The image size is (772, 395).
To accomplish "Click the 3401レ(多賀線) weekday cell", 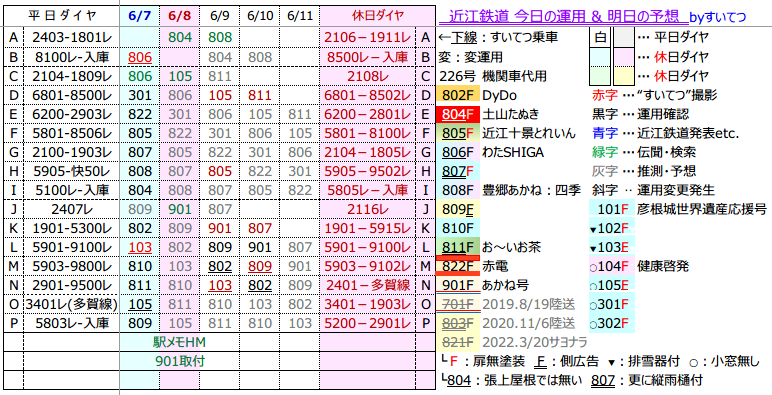I will click(71, 305).
